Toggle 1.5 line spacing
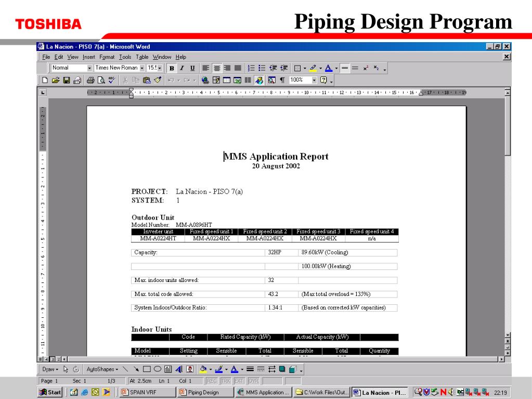Viewport: 532px width, 399px height. (355, 68)
